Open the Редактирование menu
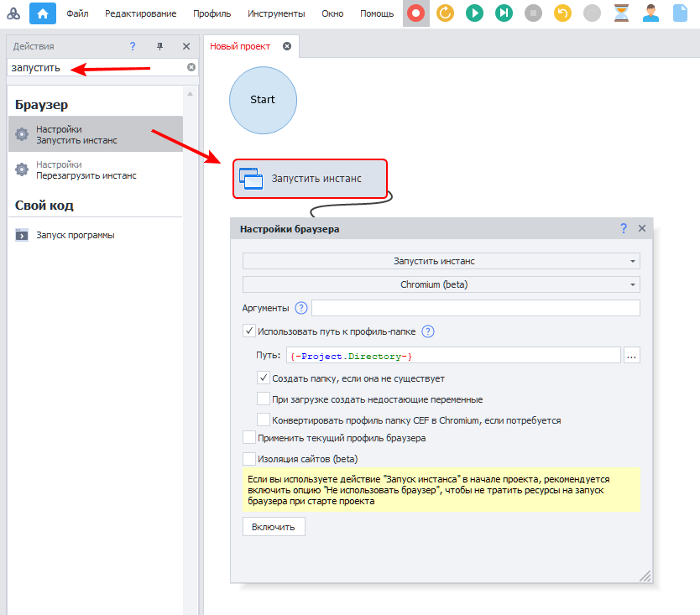The width and height of the screenshot is (700, 615). 141,13
